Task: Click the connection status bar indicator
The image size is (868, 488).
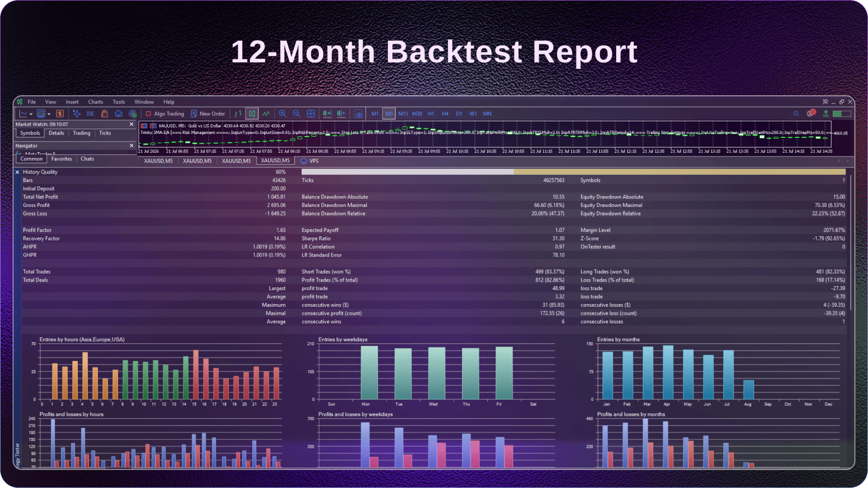Action: pyautogui.click(x=842, y=114)
